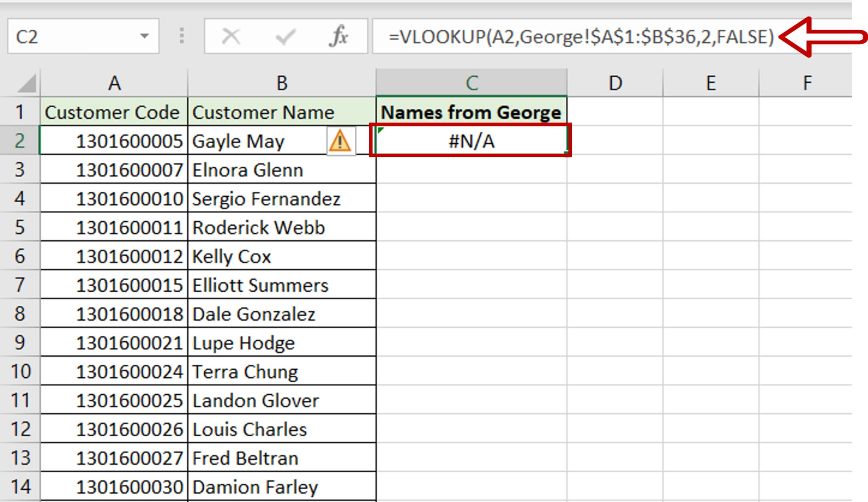Select the row 2 header
Screen dimensions: 868x502
19,141
